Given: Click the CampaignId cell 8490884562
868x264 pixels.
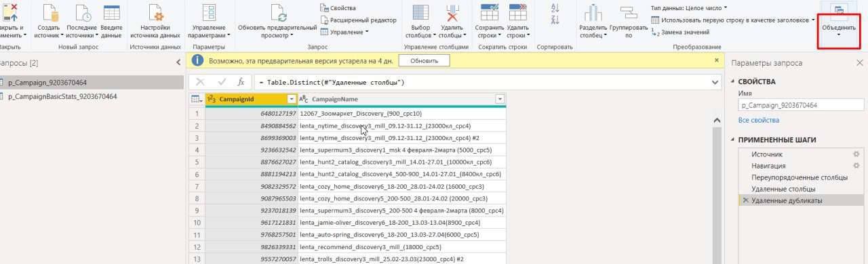Looking at the screenshot, I should [251, 126].
